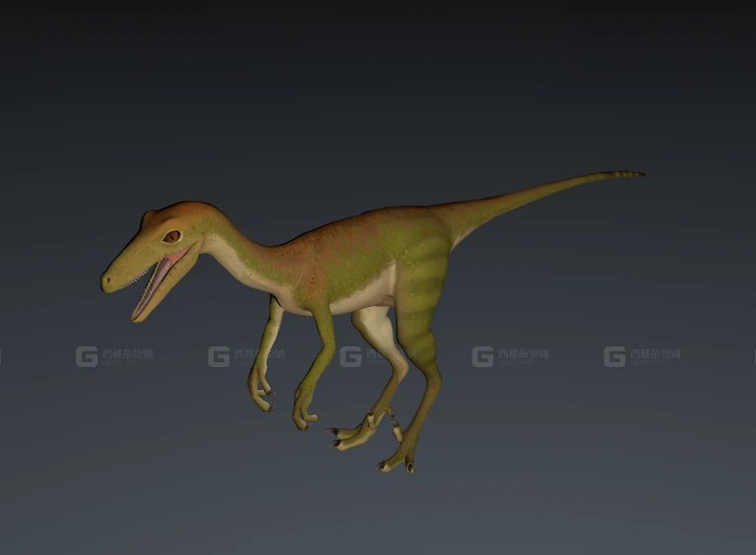The width and height of the screenshot is (756, 555).
Task: Click the dinosaur's orange eye
Action: tap(171, 236)
